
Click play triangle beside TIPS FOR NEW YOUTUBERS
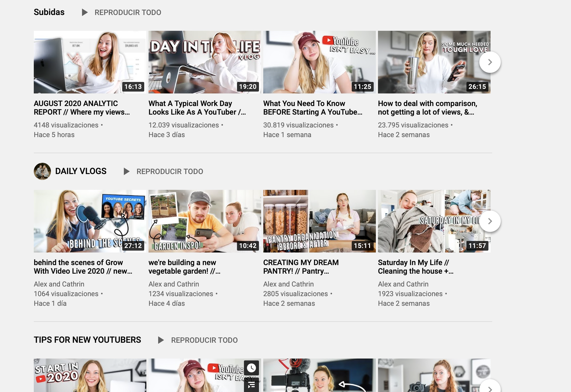point(161,340)
